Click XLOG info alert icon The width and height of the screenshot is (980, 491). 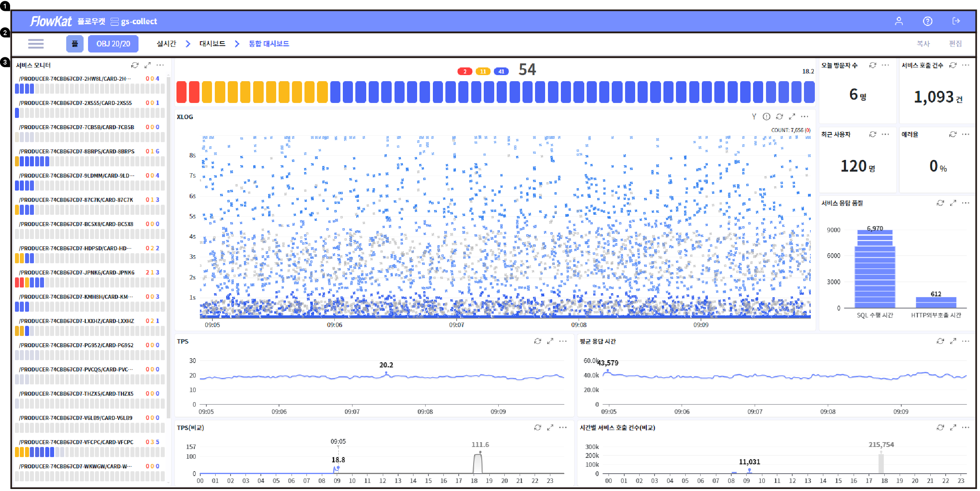[x=766, y=117]
